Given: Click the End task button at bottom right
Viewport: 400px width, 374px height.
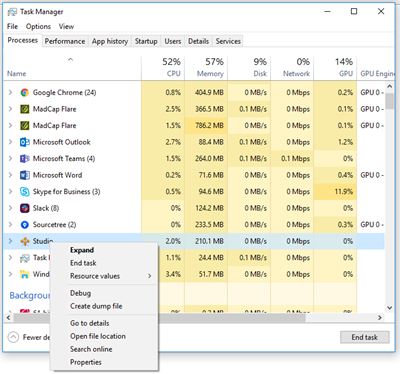Looking at the screenshot, I should tap(364, 337).
